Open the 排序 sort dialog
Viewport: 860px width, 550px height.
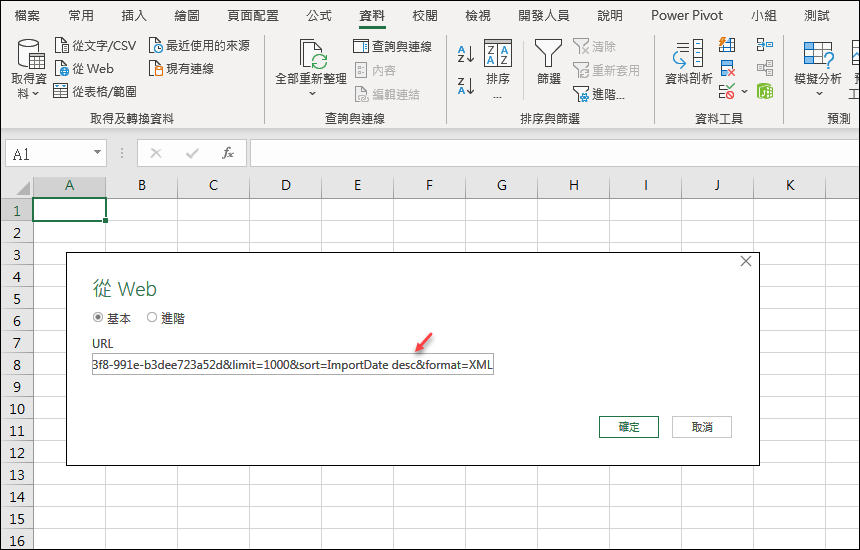click(497, 69)
